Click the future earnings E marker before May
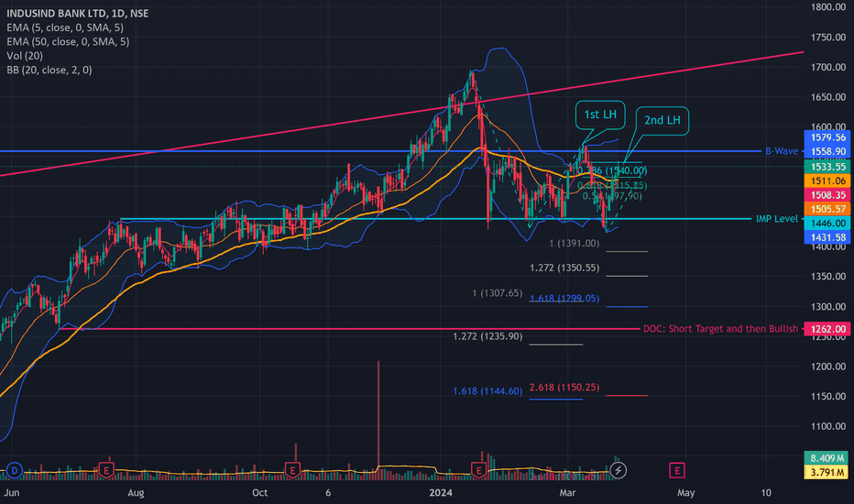The image size is (854, 504). tap(677, 470)
